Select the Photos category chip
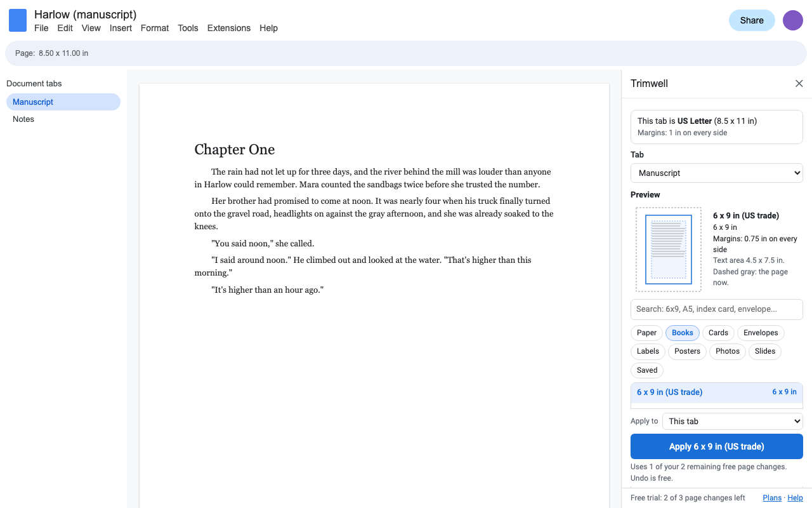 [728, 351]
